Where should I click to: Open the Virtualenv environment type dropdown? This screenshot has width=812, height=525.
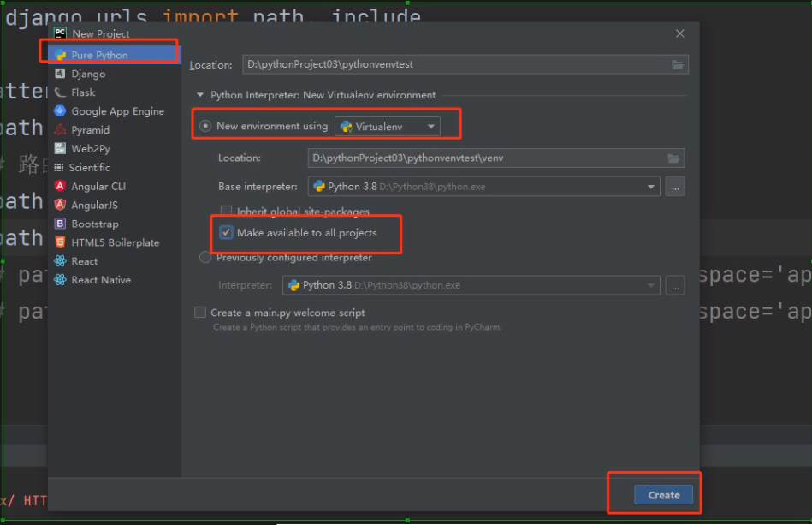[x=388, y=127]
